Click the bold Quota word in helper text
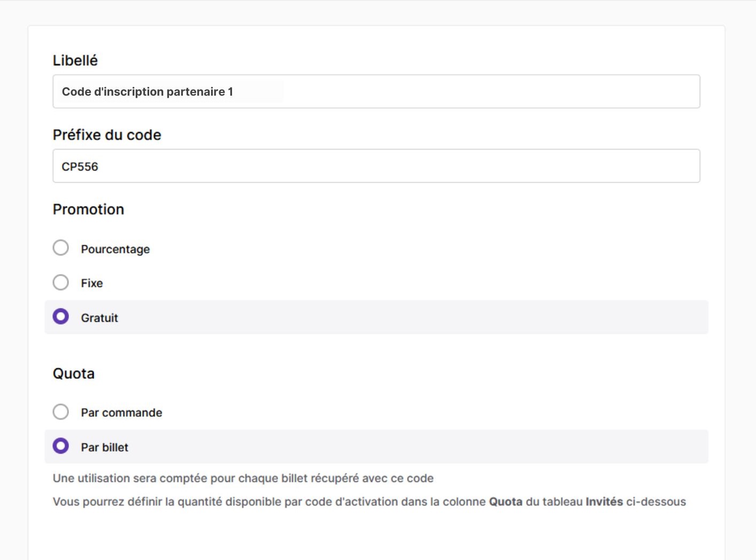The width and height of the screenshot is (756, 560). [x=506, y=502]
